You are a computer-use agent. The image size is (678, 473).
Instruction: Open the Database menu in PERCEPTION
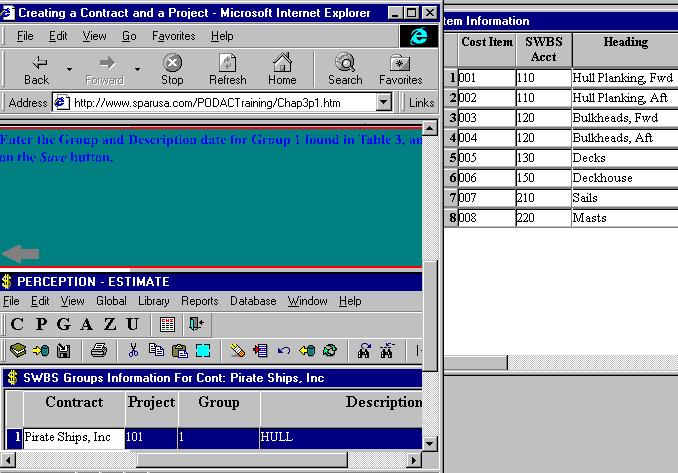coord(253,301)
